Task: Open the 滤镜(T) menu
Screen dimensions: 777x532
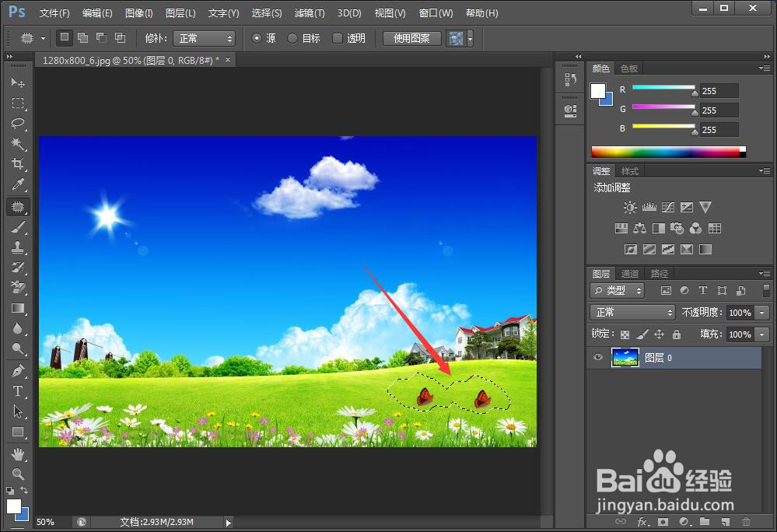Action: pos(310,13)
